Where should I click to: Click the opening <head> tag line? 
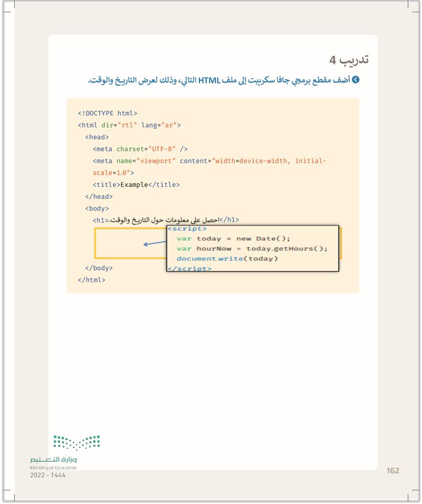[97, 137]
